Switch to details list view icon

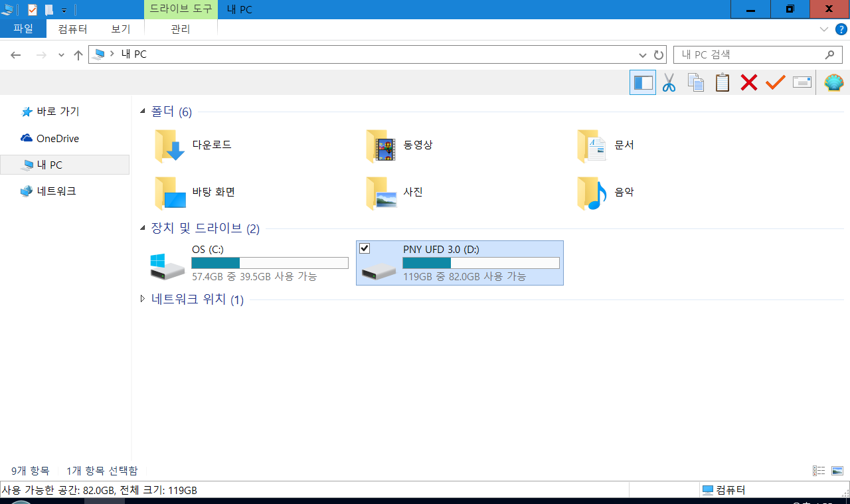point(819,471)
